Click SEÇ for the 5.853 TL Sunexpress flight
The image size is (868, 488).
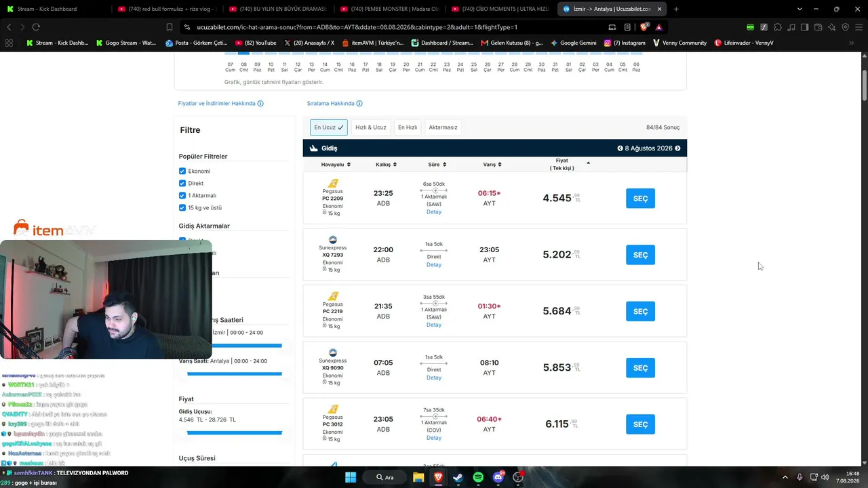[640, 367]
